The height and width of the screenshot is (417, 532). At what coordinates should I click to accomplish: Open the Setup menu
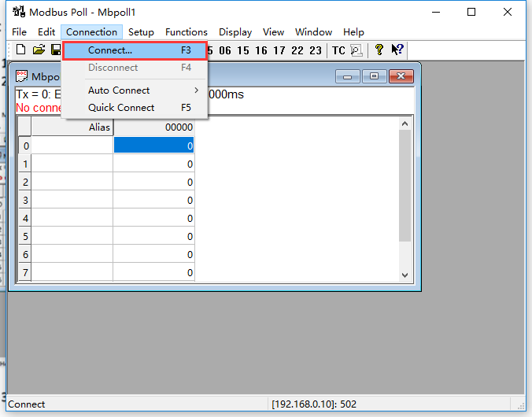(141, 32)
